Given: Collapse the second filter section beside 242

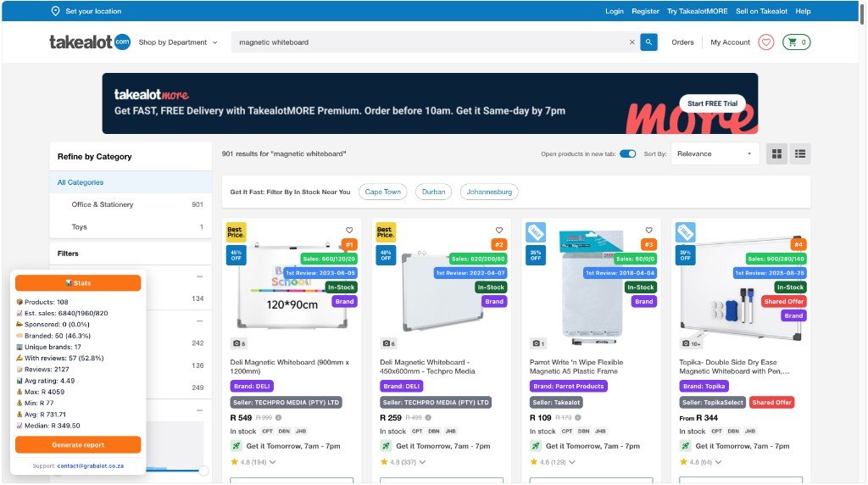Looking at the screenshot, I should point(200,321).
